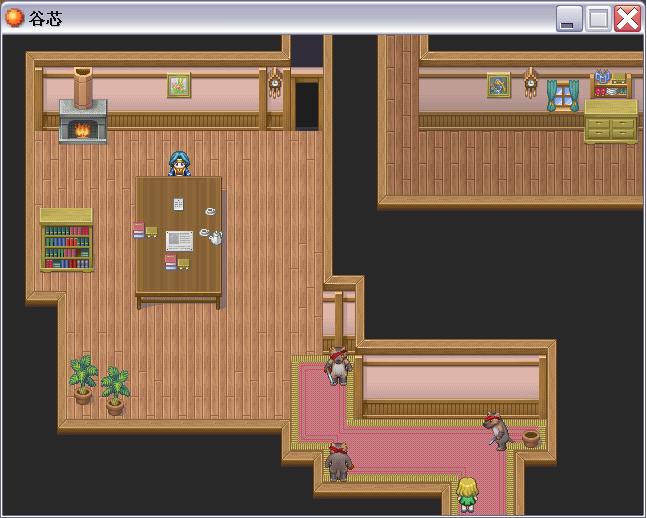
Task: Click the blonde girl in green dress
Action: coord(467,494)
